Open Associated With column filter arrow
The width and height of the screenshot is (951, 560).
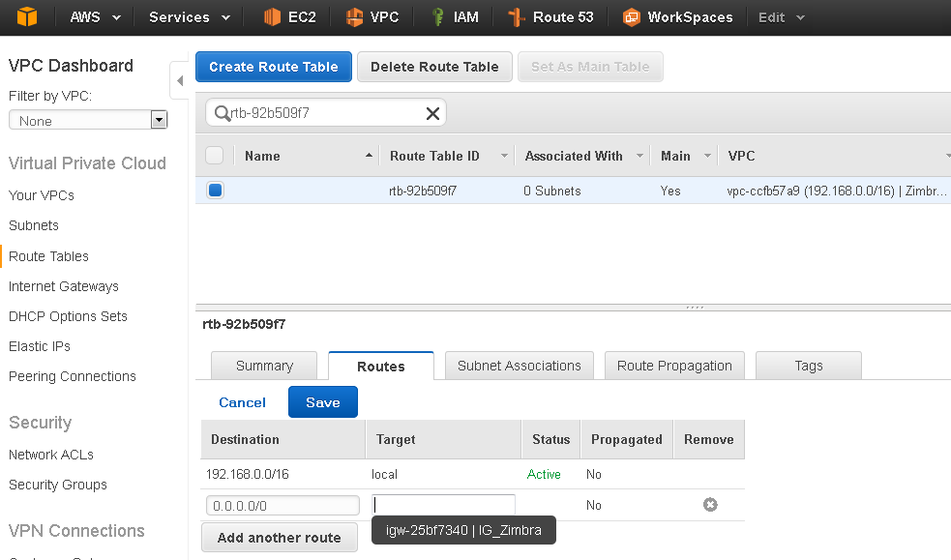click(x=639, y=156)
